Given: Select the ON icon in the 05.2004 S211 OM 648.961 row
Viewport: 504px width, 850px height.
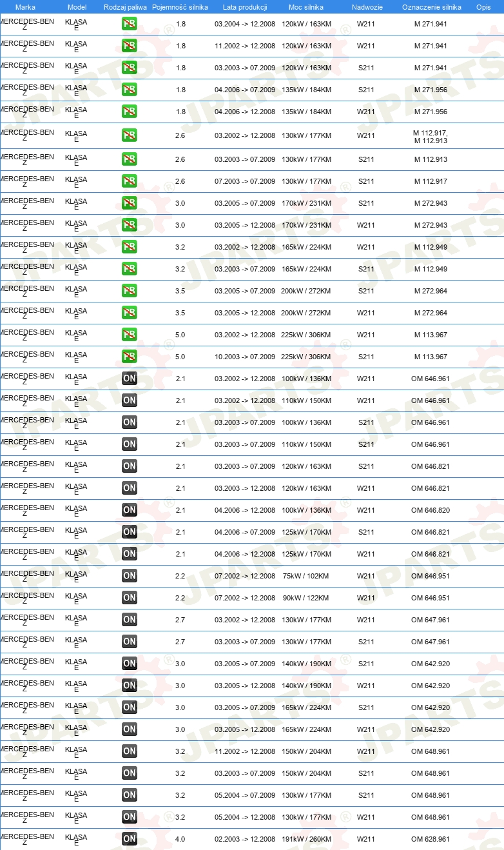Looking at the screenshot, I should click(x=129, y=796).
